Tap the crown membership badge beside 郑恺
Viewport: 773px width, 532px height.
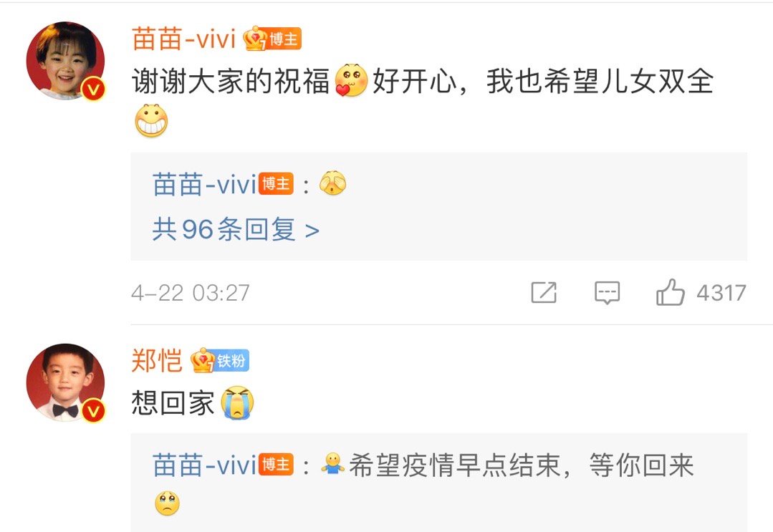coord(202,361)
